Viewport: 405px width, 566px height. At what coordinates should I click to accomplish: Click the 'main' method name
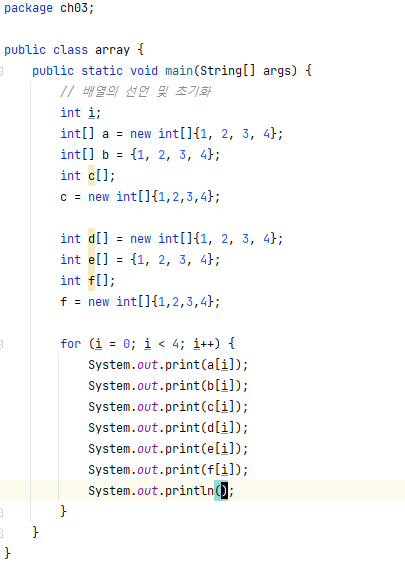point(179,71)
